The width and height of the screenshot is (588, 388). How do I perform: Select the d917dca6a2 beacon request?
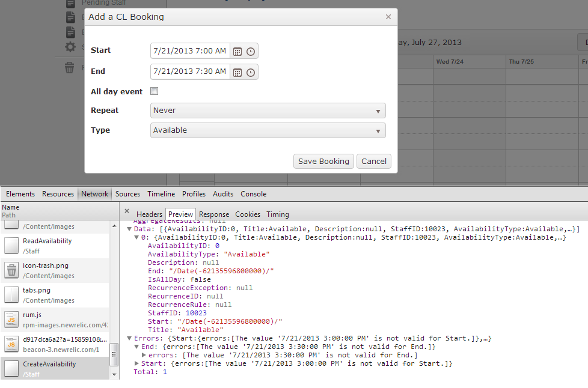point(55,344)
